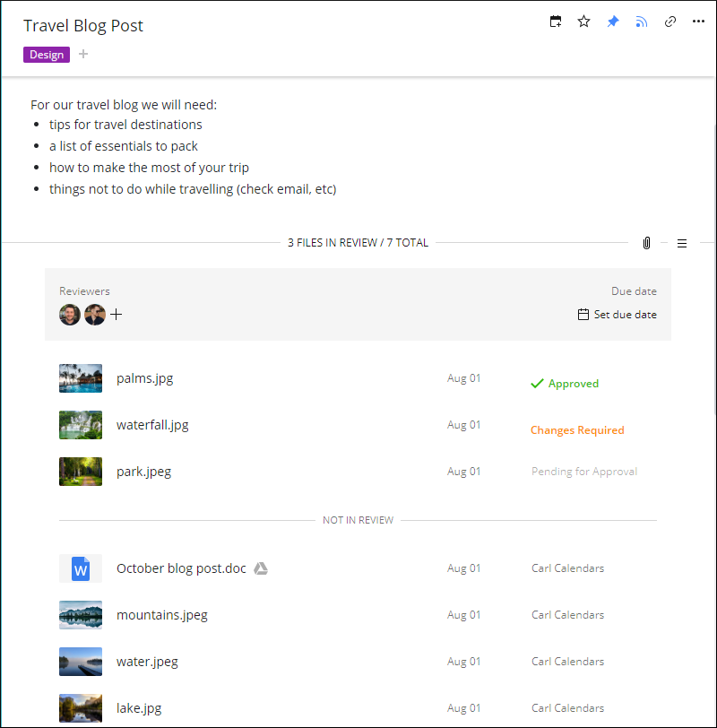Open mountains.jpeg thumbnail

[x=81, y=615]
